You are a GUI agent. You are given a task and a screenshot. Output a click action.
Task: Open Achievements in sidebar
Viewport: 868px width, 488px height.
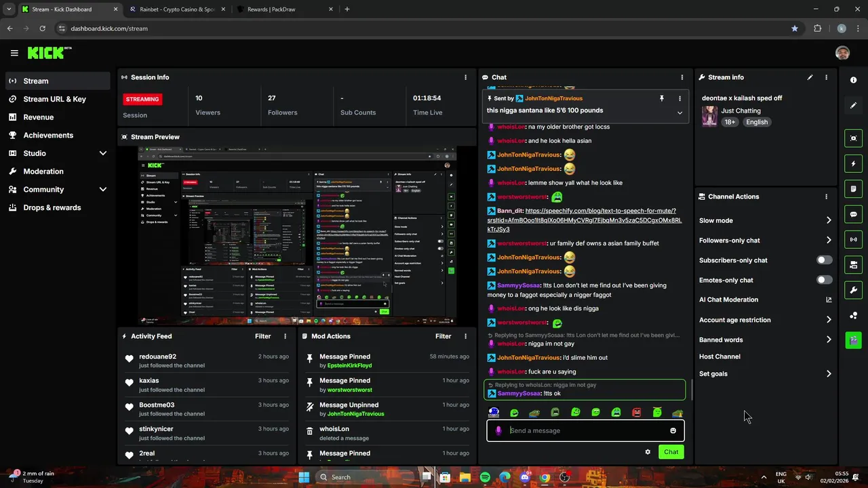click(x=58, y=135)
